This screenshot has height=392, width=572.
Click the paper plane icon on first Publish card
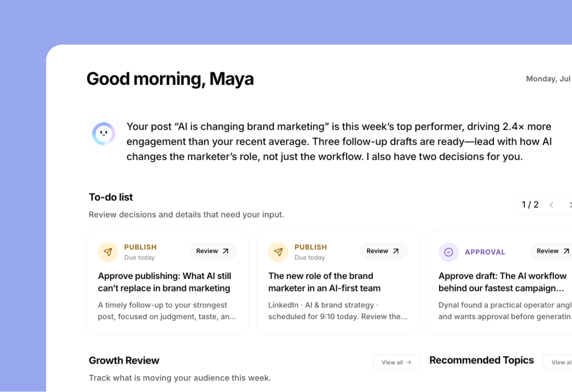pos(108,252)
